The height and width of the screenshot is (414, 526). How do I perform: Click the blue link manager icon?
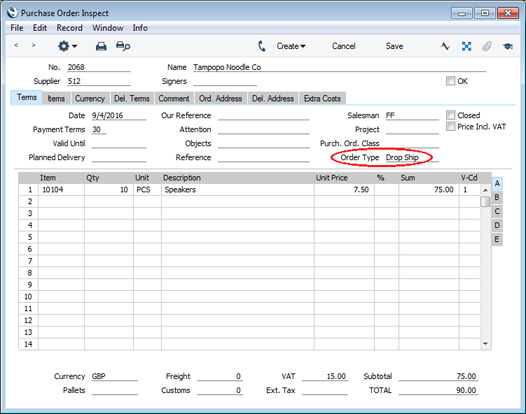[466, 46]
